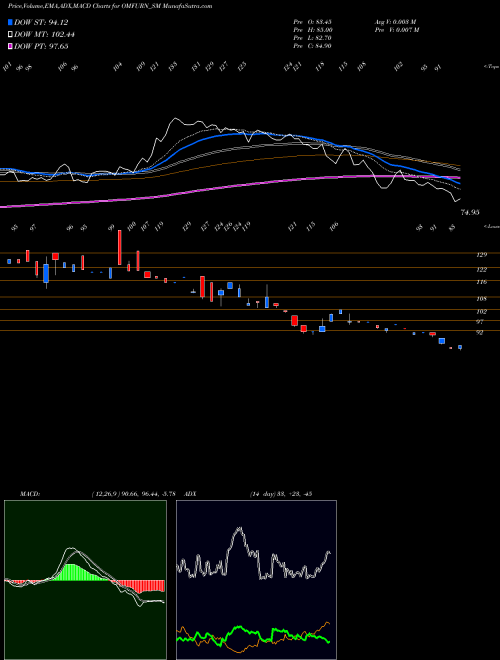Click the ADX panel title label
The image size is (500, 660).
[191, 494]
